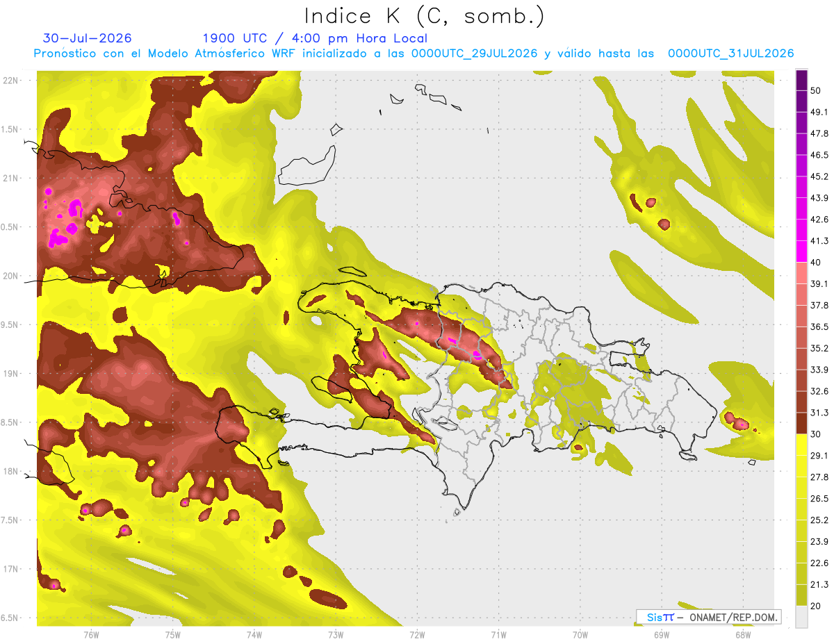This screenshot has height=644, width=834.
Task: Click the "43.9" colorbar label
Action: (820, 198)
